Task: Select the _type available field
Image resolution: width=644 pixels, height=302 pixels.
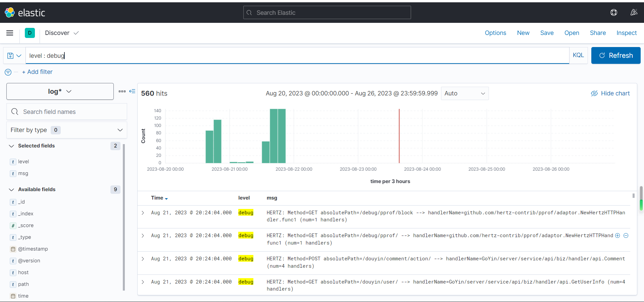Action: pyautogui.click(x=24, y=237)
